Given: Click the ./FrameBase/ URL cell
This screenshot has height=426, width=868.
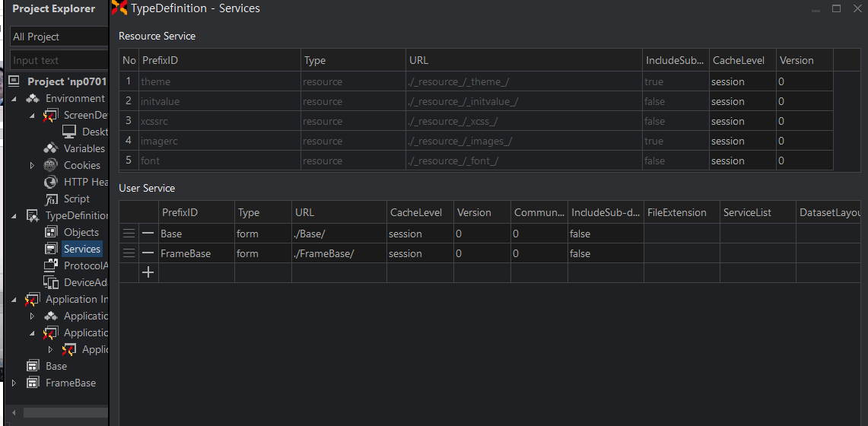Looking at the screenshot, I should [x=339, y=253].
